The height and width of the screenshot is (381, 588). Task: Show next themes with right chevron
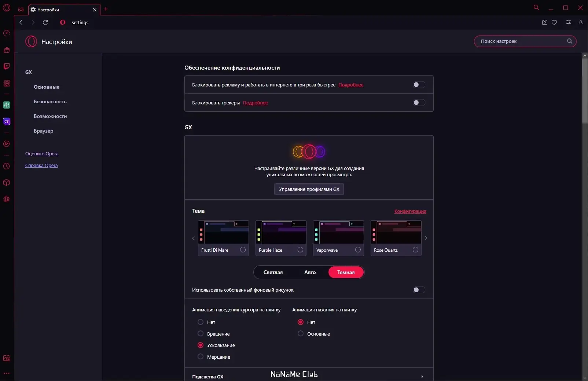[x=426, y=238]
